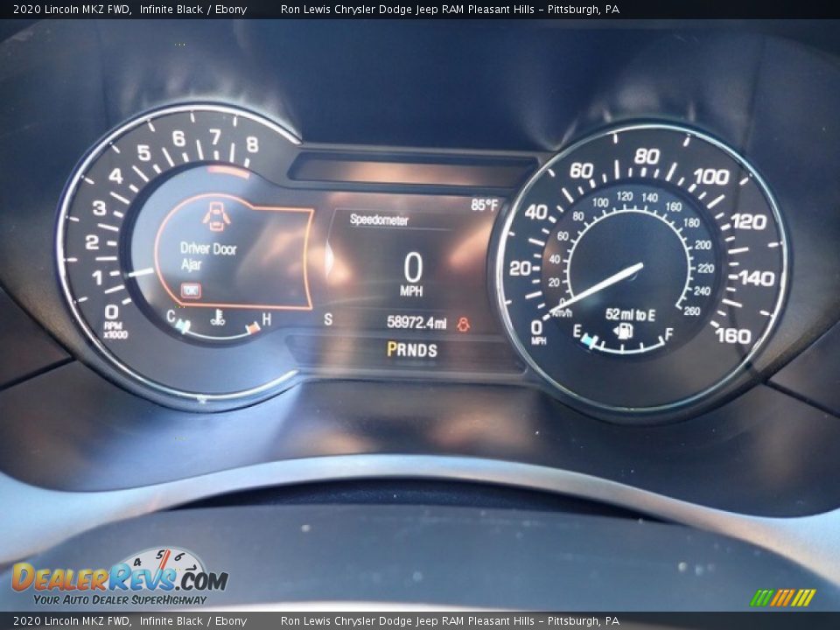The width and height of the screenshot is (840, 630).
Task: Click the 'Speedometer' heading
Action: point(379,219)
